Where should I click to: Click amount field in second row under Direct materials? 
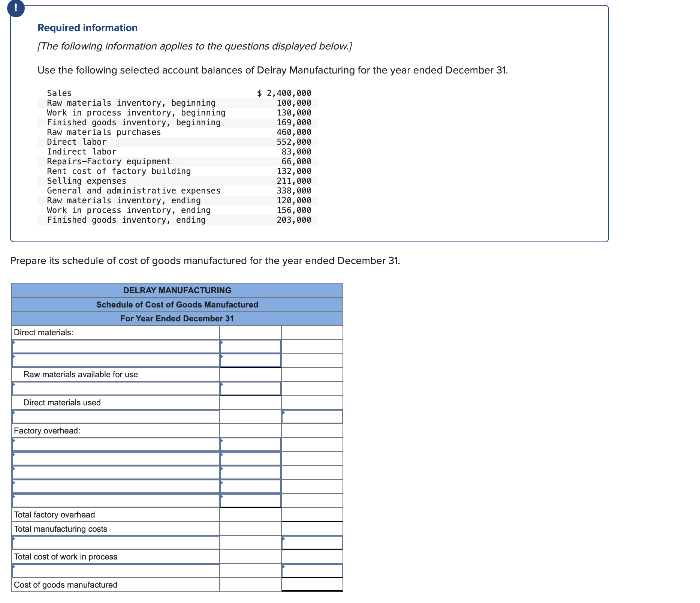click(x=250, y=360)
